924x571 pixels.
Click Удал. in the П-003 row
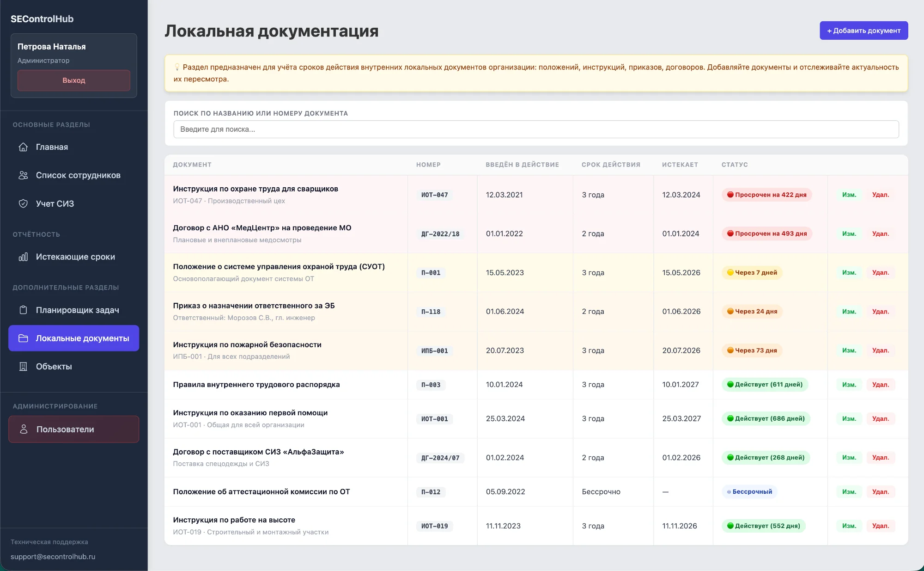(x=880, y=384)
